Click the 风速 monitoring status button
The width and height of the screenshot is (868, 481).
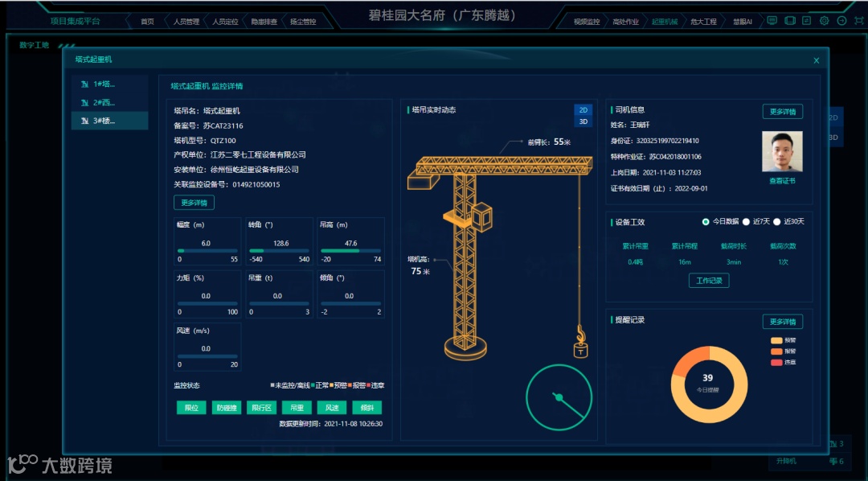[332, 408]
